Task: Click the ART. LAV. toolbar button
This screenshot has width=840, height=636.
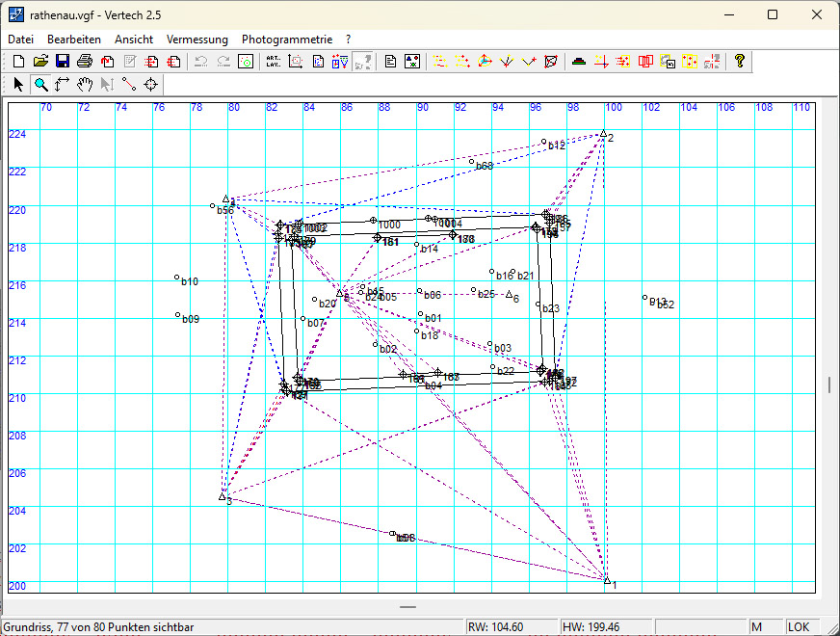Action: pos(273,61)
